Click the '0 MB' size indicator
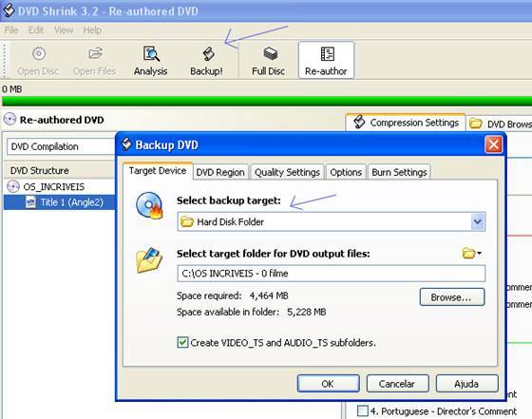This screenshot has height=419, width=532. pyautogui.click(x=11, y=89)
